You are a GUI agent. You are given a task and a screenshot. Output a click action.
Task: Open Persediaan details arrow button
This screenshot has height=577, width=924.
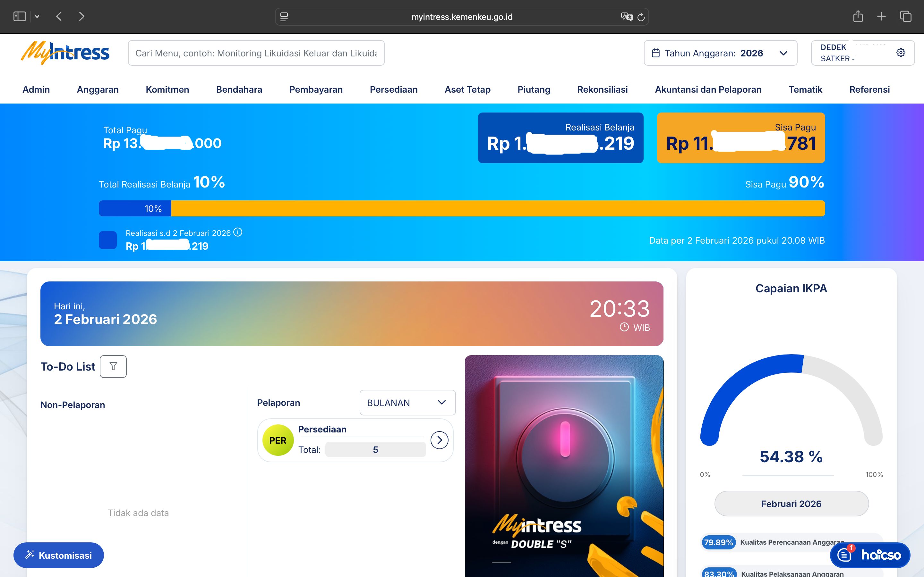pos(439,440)
